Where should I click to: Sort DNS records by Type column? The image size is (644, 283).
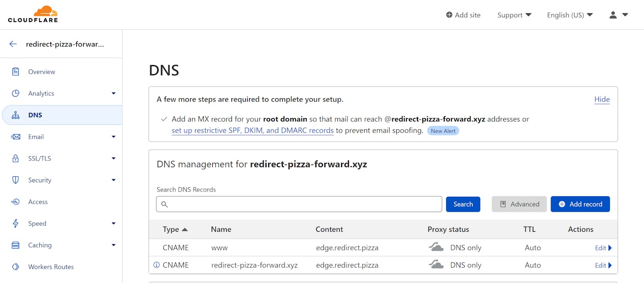[175, 229]
